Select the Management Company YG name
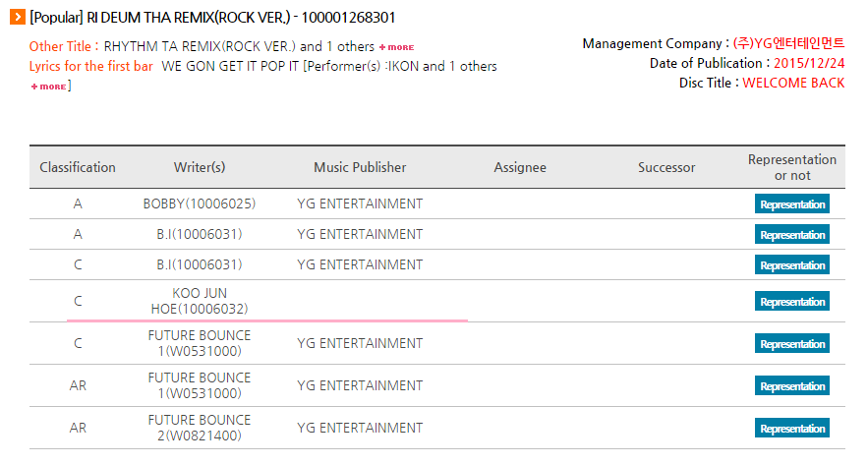The width and height of the screenshot is (868, 465). pyautogui.click(x=788, y=43)
